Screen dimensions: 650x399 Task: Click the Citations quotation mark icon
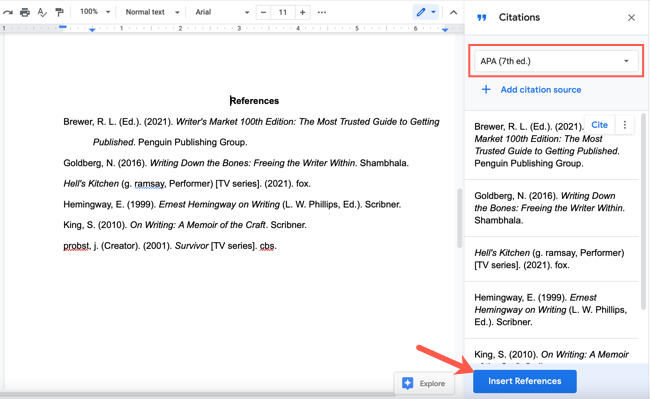[481, 18]
